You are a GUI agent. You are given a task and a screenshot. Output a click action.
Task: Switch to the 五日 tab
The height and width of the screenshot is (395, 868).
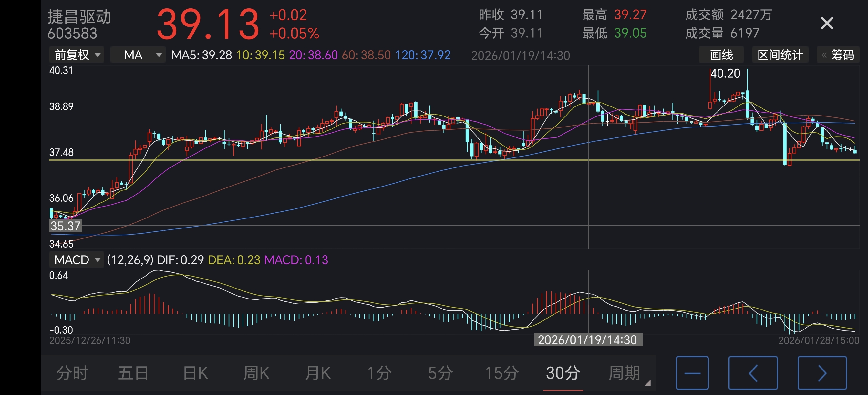point(133,373)
